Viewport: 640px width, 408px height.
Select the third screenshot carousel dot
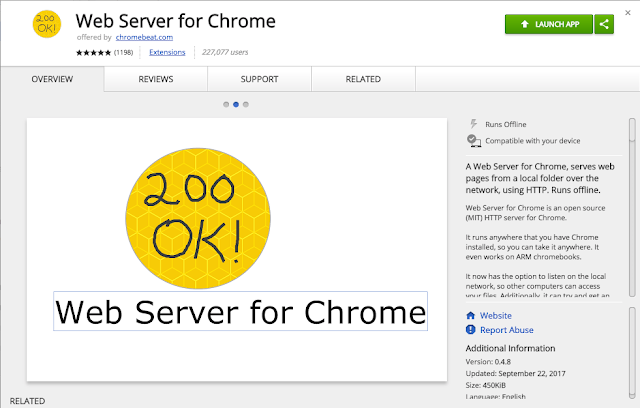pos(246,104)
